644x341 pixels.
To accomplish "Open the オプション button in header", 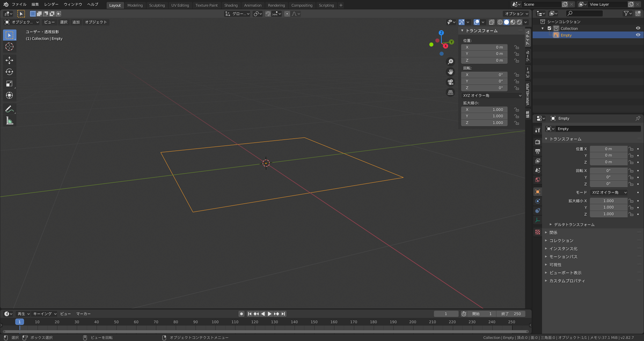I will tap(516, 13).
